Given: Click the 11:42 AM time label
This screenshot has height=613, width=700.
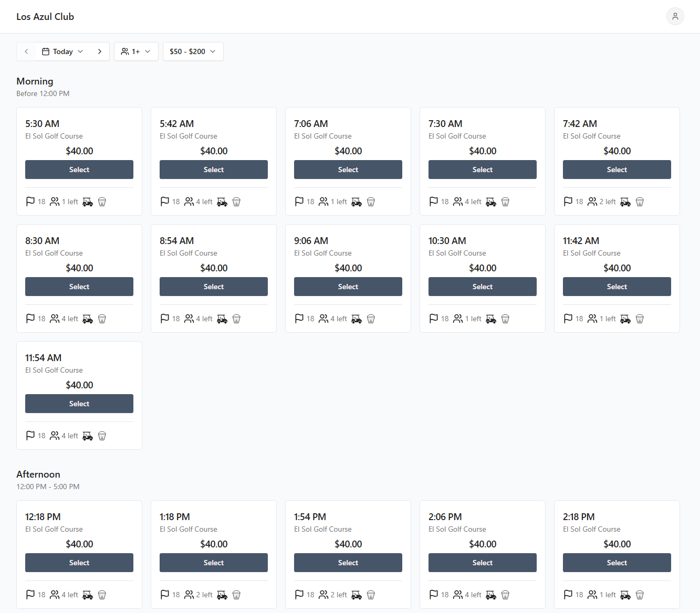Looking at the screenshot, I should 581,240.
